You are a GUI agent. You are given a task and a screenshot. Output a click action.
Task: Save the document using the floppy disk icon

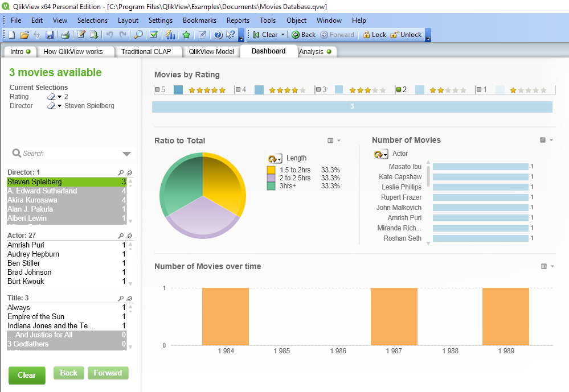(50, 35)
